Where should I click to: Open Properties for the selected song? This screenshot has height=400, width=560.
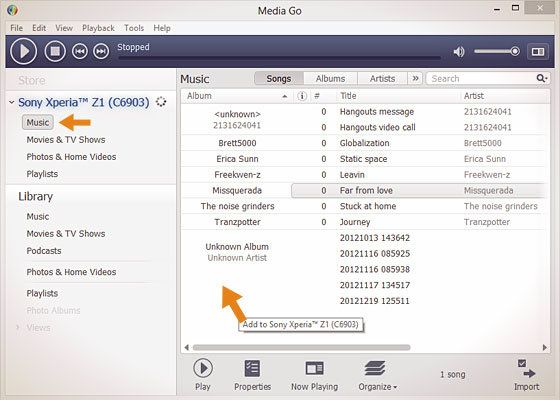(x=252, y=374)
